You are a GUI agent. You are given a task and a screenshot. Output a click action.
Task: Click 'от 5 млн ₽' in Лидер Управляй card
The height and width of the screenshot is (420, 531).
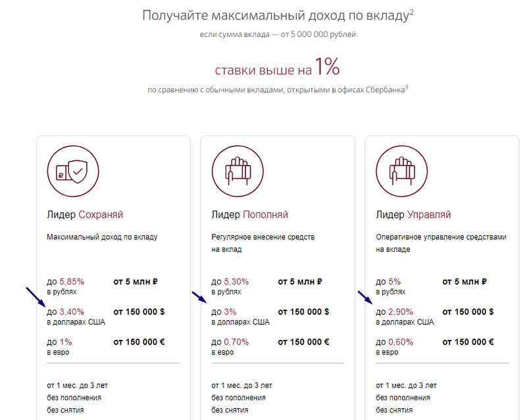click(465, 281)
